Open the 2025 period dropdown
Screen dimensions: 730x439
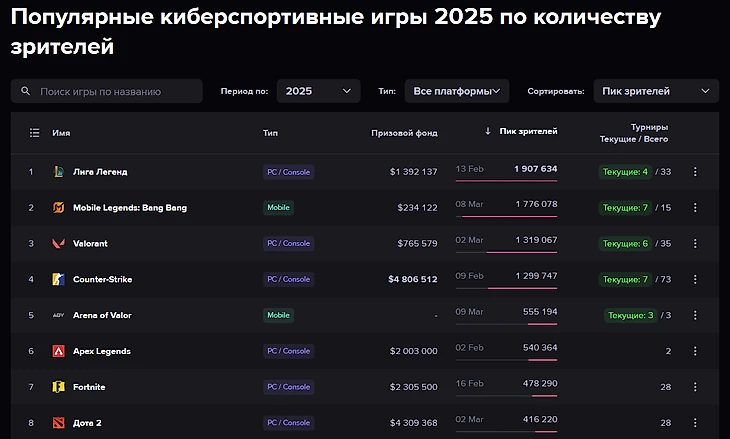coord(318,91)
